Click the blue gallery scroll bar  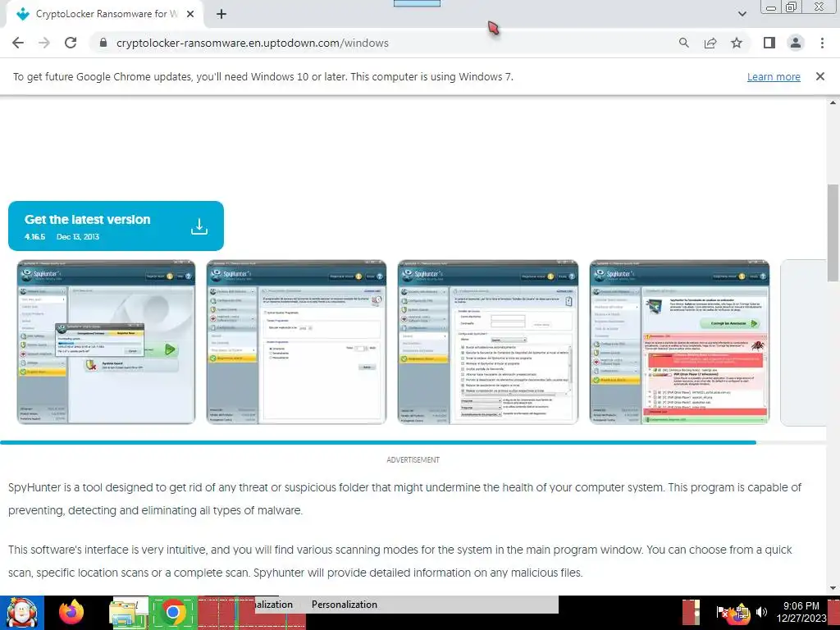coord(378,442)
